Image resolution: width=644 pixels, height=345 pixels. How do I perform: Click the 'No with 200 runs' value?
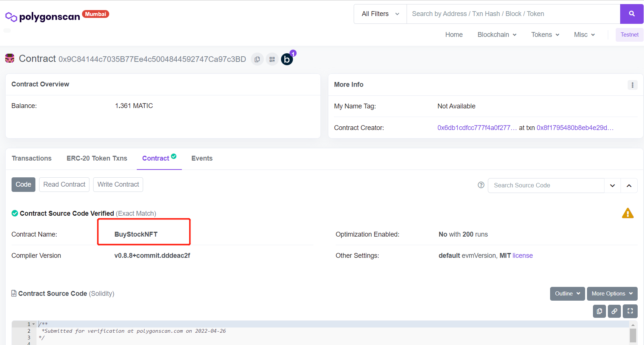point(463,234)
